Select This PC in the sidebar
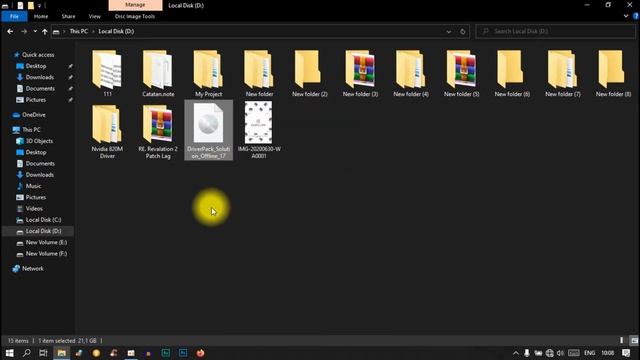This screenshot has width=640, height=360. 31,130
